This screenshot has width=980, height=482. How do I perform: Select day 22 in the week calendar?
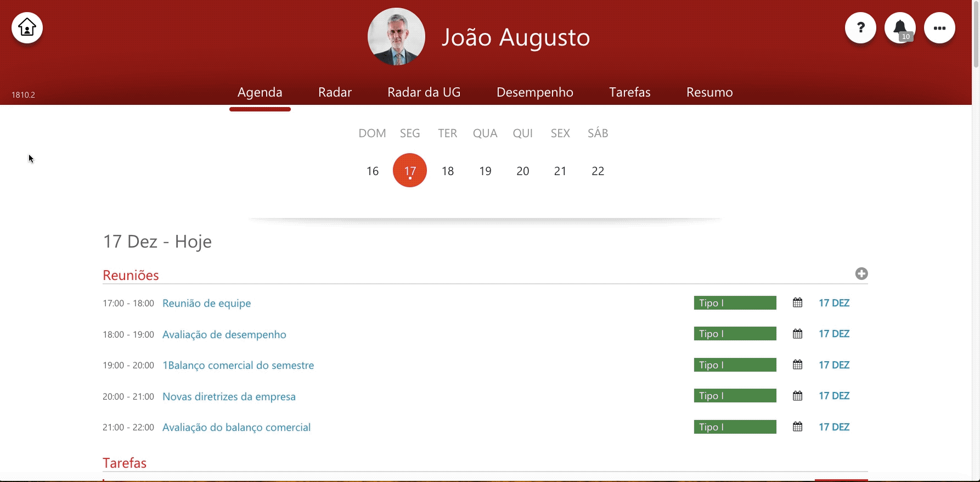pyautogui.click(x=598, y=171)
